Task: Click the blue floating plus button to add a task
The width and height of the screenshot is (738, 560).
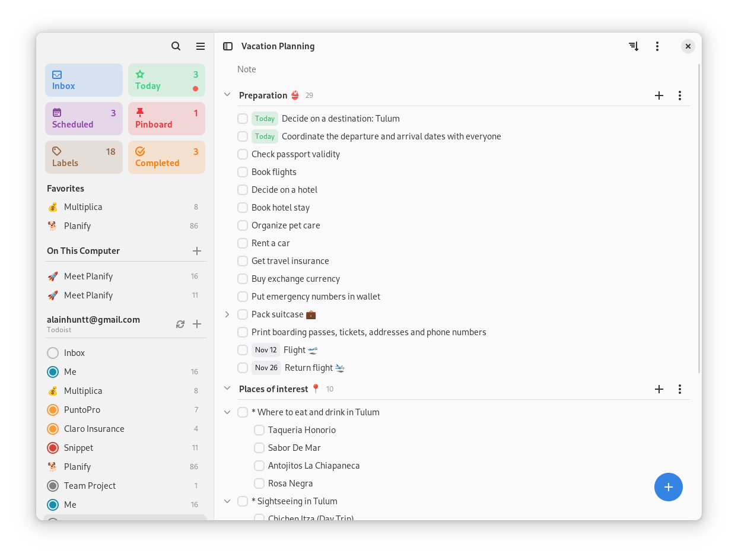Action: (x=669, y=486)
